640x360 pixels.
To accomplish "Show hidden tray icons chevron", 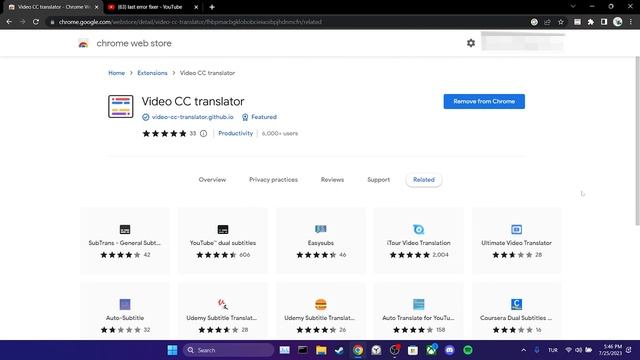I will coord(523,350).
